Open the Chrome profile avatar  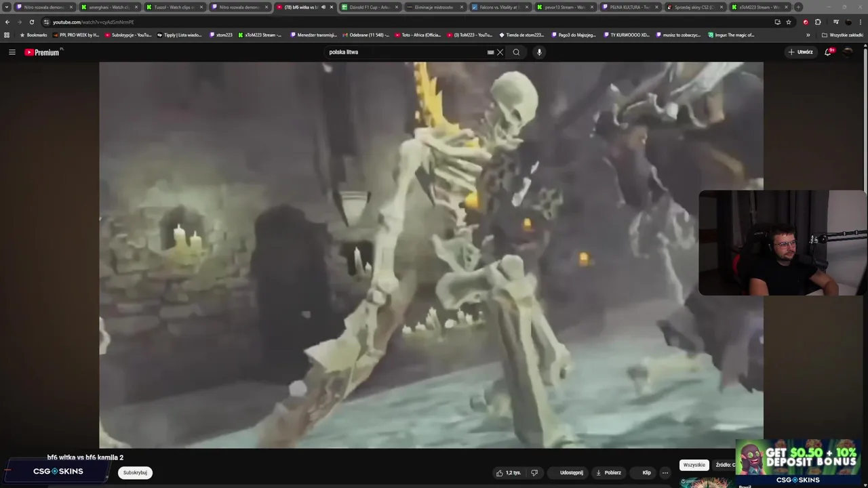click(x=848, y=22)
